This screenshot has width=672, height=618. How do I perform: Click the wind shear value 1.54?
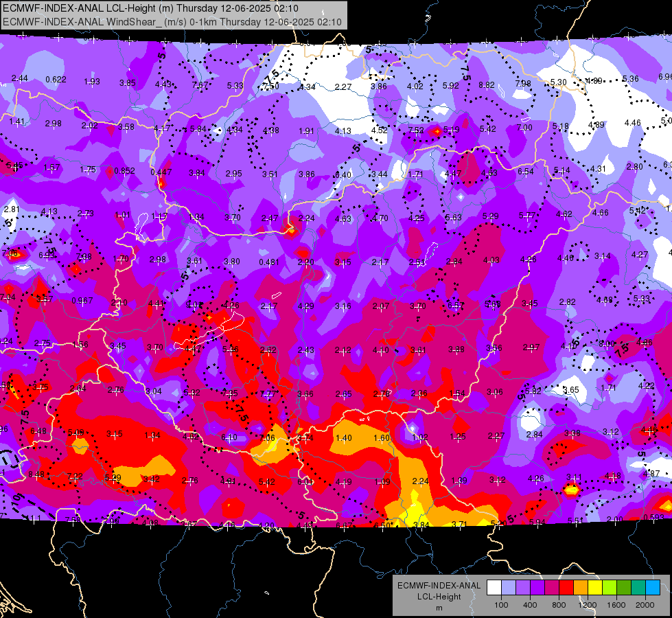[x=457, y=393]
